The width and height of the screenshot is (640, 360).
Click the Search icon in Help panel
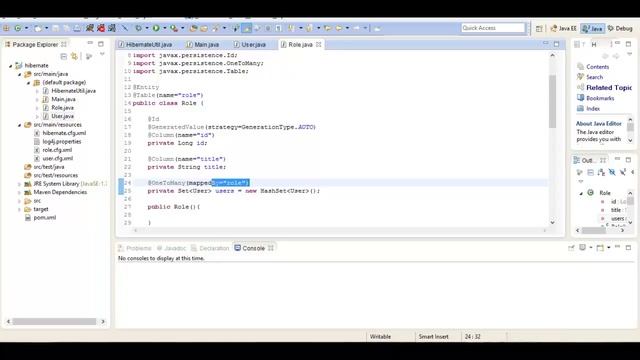pyautogui.click(x=580, y=77)
